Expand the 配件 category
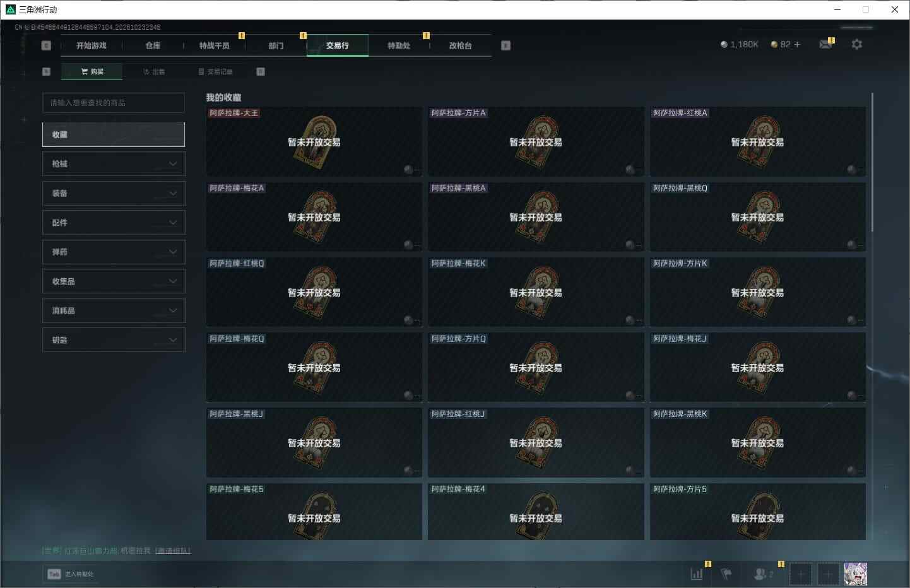910x588 pixels. click(x=114, y=223)
